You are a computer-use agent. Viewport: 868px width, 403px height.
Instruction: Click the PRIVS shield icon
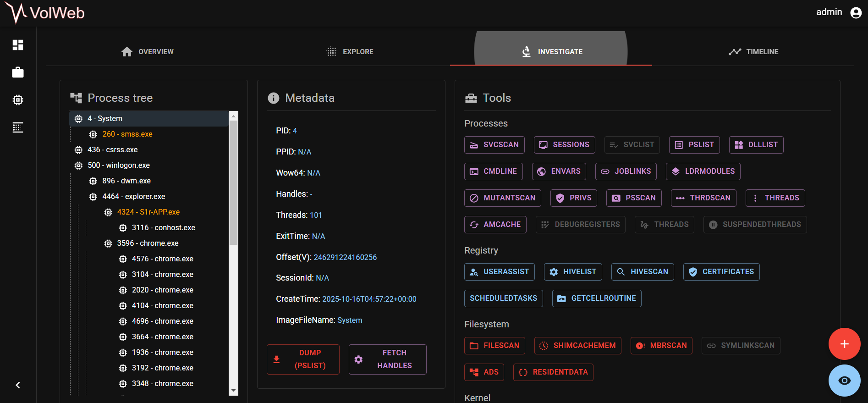click(560, 198)
